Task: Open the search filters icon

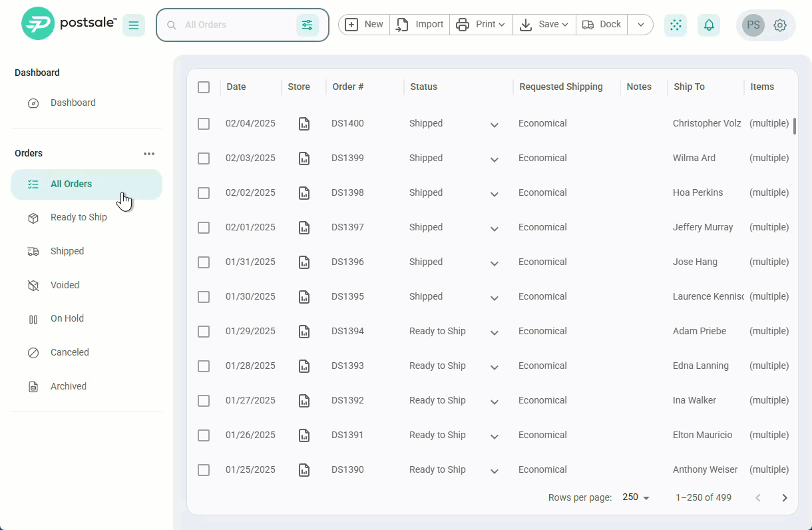Action: click(307, 24)
